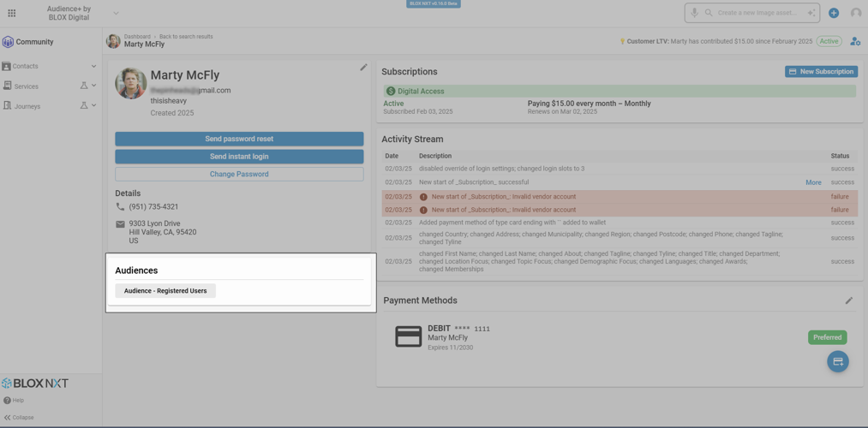The image size is (868, 428).
Task: Edit Payment Methods with the pencil icon
Action: click(849, 300)
